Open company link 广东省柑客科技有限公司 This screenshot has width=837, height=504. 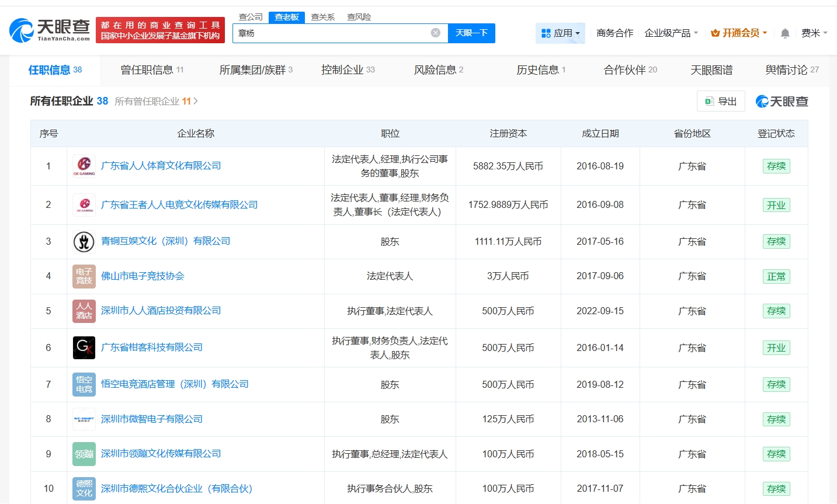pyautogui.click(x=152, y=347)
